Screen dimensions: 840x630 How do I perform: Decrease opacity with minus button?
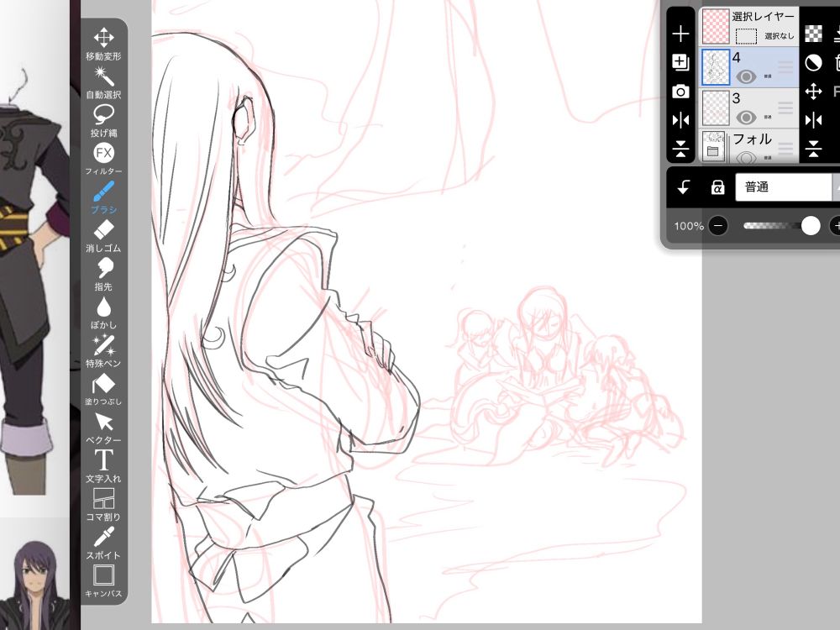point(718,226)
